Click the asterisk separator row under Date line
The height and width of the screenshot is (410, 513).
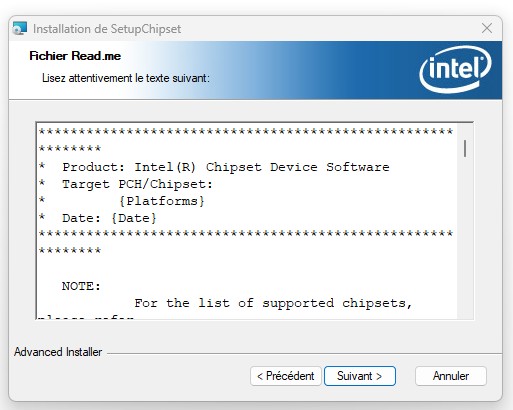[246, 233]
